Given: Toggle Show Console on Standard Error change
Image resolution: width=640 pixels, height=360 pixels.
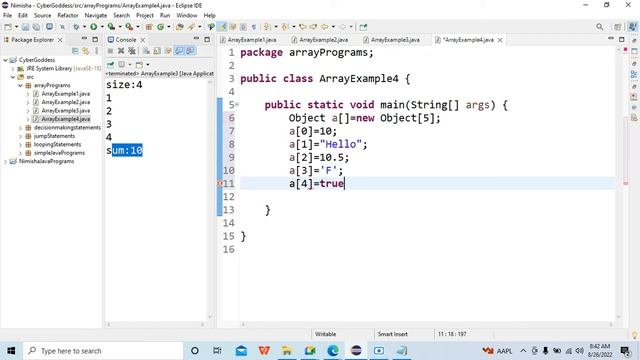Looking at the screenshot, I should [x=191, y=51].
